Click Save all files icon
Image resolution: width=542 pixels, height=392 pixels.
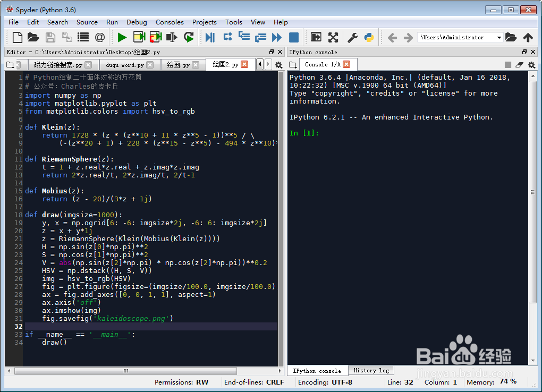click(67, 37)
